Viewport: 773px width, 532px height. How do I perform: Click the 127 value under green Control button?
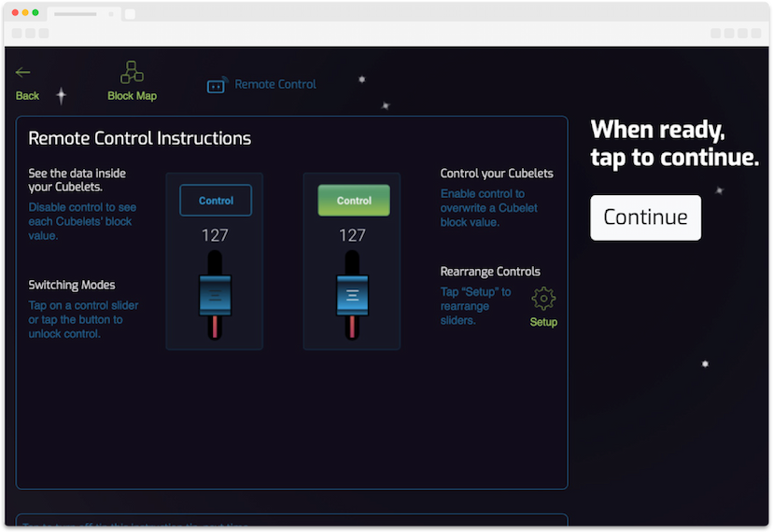coord(352,236)
